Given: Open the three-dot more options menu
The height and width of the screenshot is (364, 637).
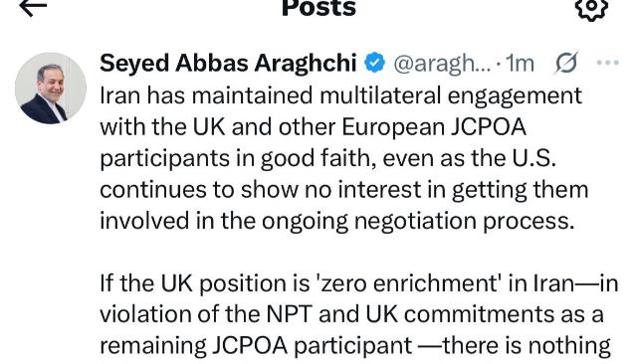Looking at the screenshot, I should click(x=608, y=63).
